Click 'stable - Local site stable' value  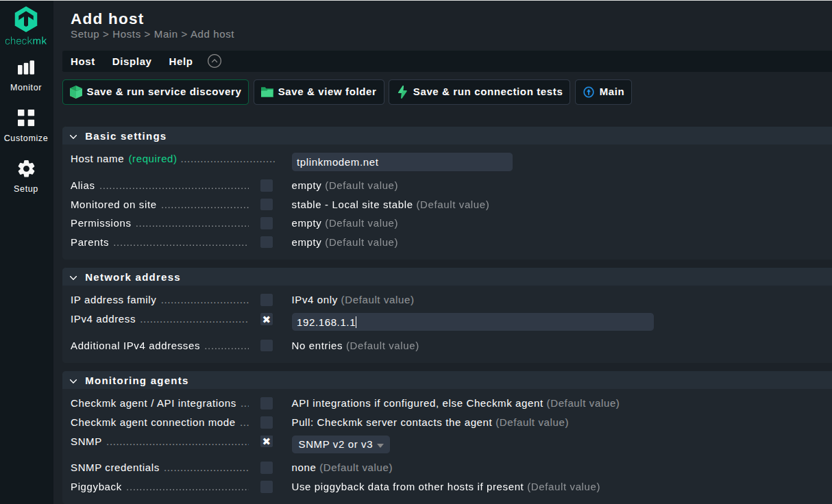point(352,205)
